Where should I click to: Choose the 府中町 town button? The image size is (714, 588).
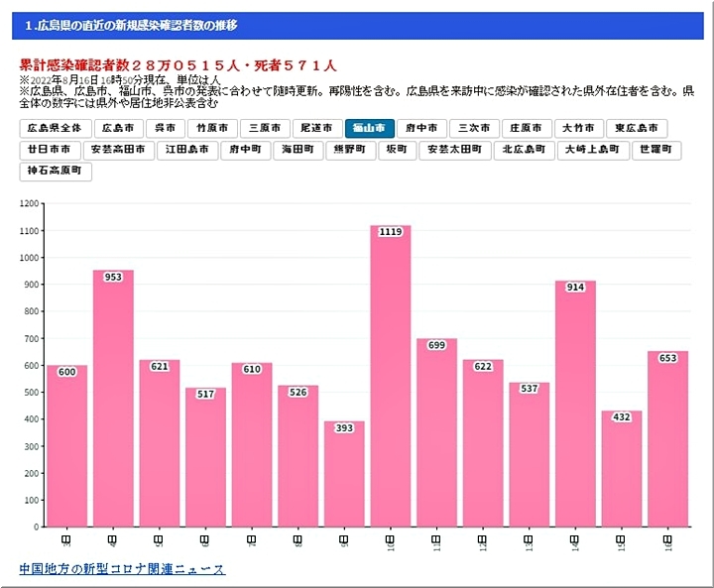tap(245, 150)
